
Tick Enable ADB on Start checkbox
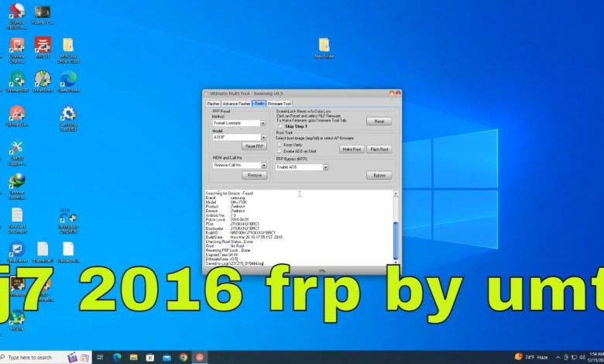(x=280, y=151)
